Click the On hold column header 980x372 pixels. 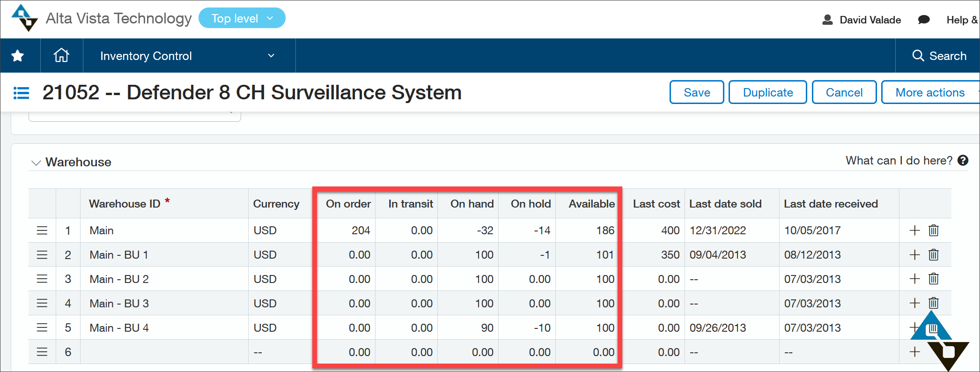coord(531,204)
